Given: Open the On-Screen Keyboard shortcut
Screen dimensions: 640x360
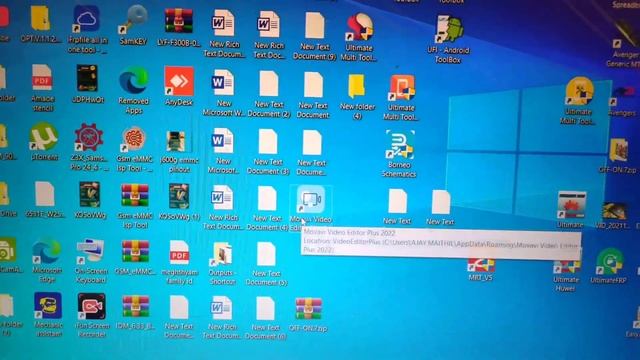Looking at the screenshot, I should tap(91, 252).
